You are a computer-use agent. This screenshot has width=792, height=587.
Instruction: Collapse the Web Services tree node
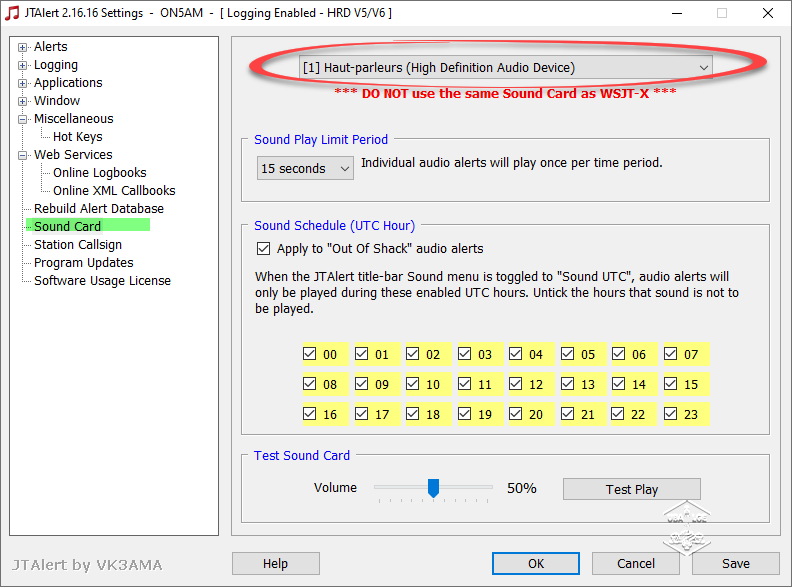[22, 155]
